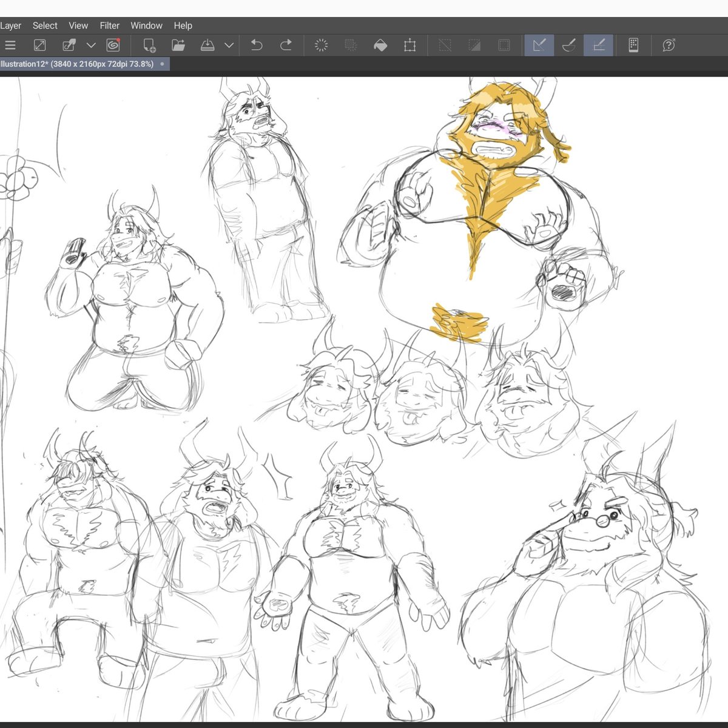The height and width of the screenshot is (728, 728).
Task: Open the View menu
Action: coord(78,25)
